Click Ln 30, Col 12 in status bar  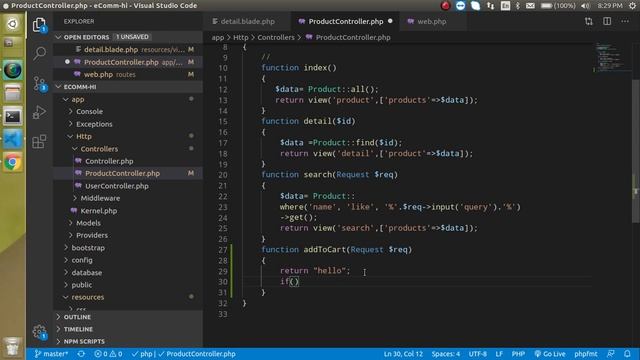click(x=403, y=354)
